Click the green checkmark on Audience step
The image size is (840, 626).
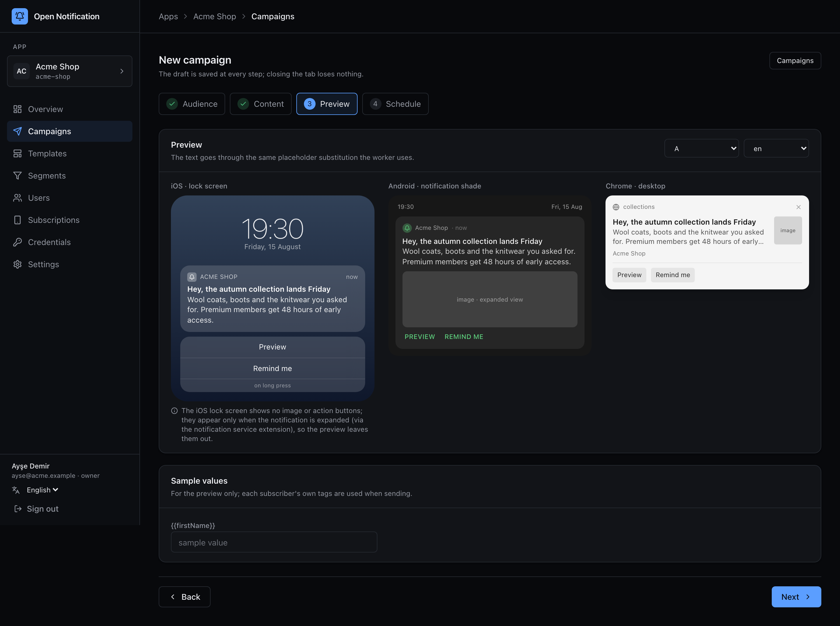point(172,104)
